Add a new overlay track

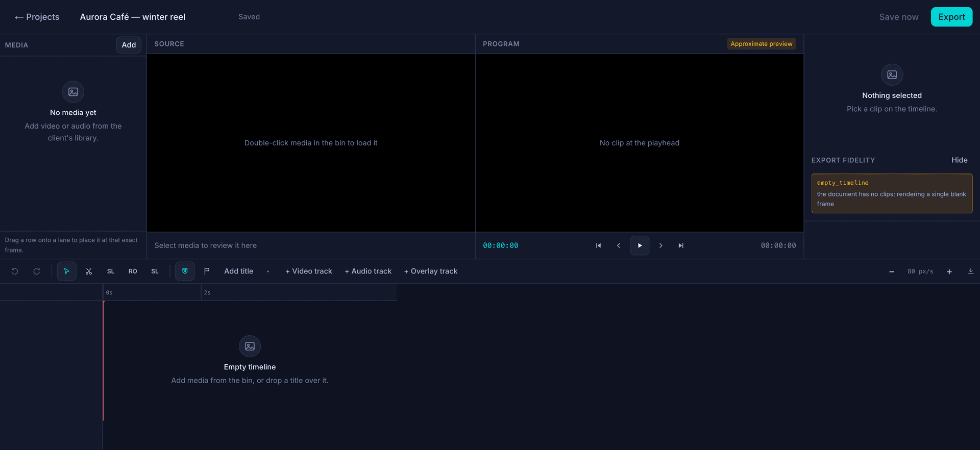click(x=431, y=271)
